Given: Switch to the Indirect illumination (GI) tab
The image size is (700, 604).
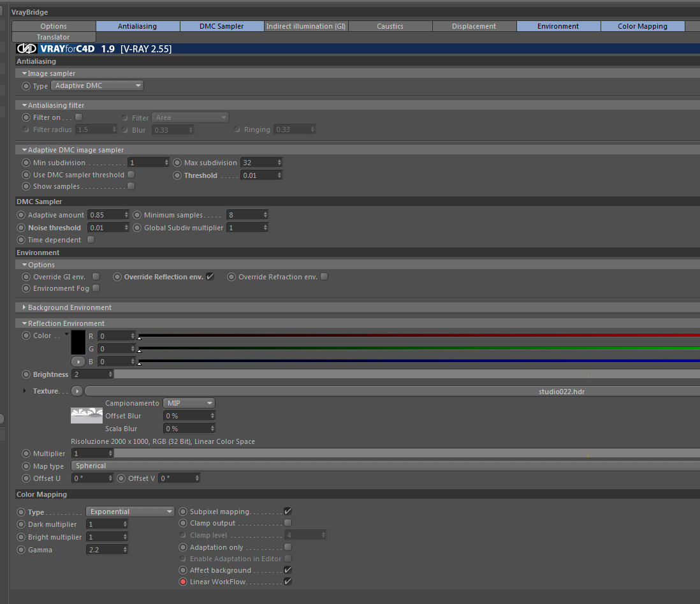Looking at the screenshot, I should [x=306, y=26].
